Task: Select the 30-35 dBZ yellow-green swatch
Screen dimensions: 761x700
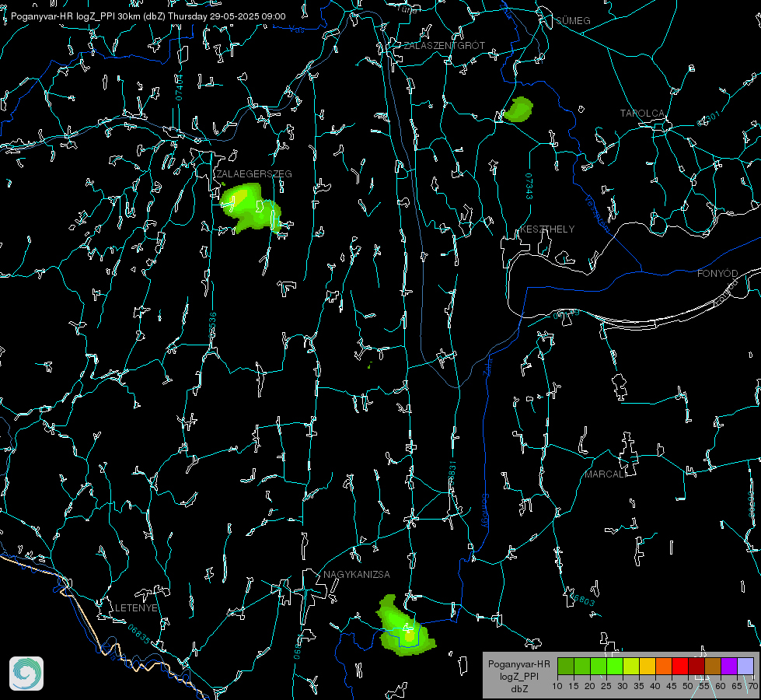Action: [x=631, y=666]
